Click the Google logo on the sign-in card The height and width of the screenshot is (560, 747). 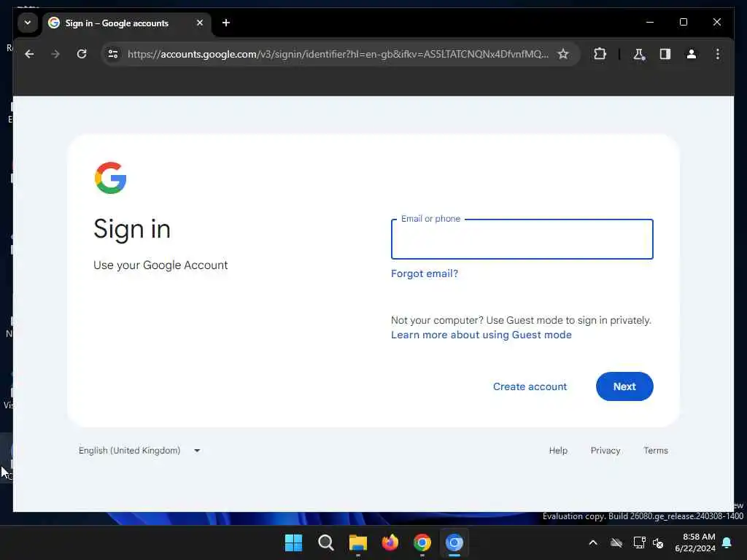click(x=111, y=178)
